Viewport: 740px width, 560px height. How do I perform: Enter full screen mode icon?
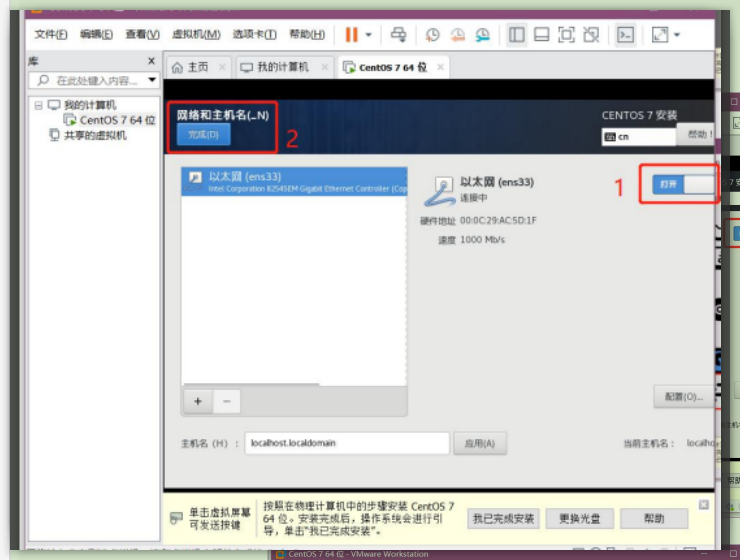click(566, 34)
